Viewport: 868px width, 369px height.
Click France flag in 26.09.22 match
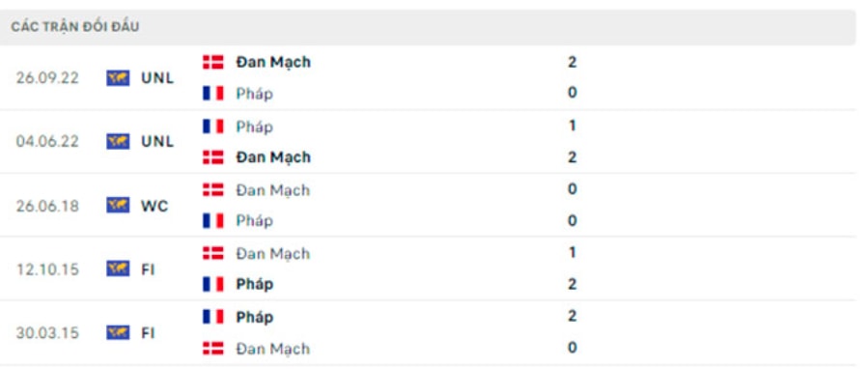coord(212,93)
